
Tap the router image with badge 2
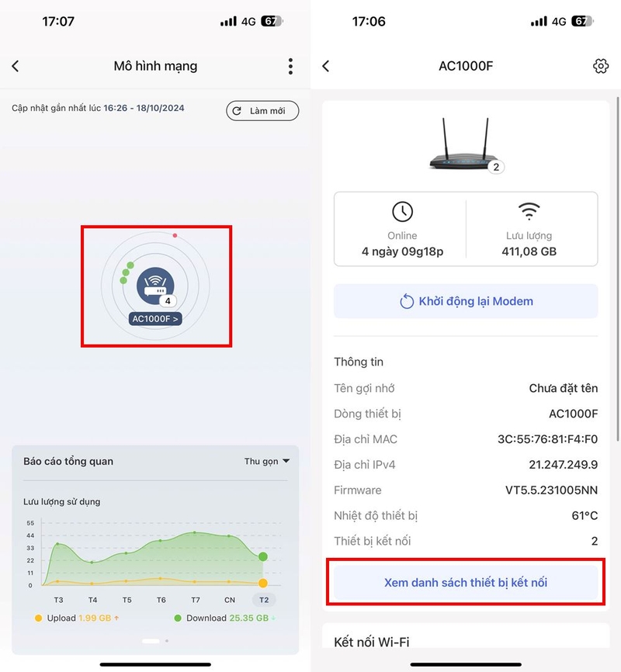tap(467, 145)
